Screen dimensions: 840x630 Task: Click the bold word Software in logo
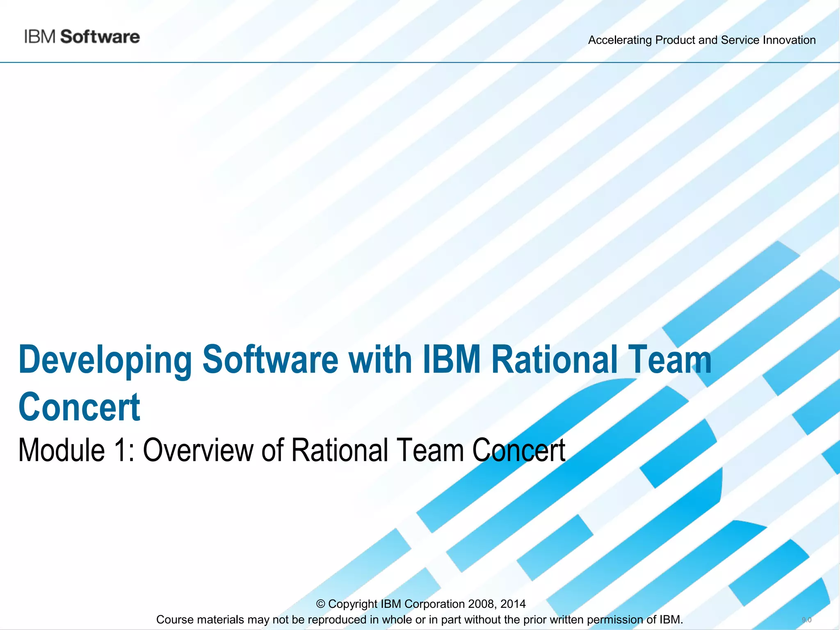coord(100,37)
